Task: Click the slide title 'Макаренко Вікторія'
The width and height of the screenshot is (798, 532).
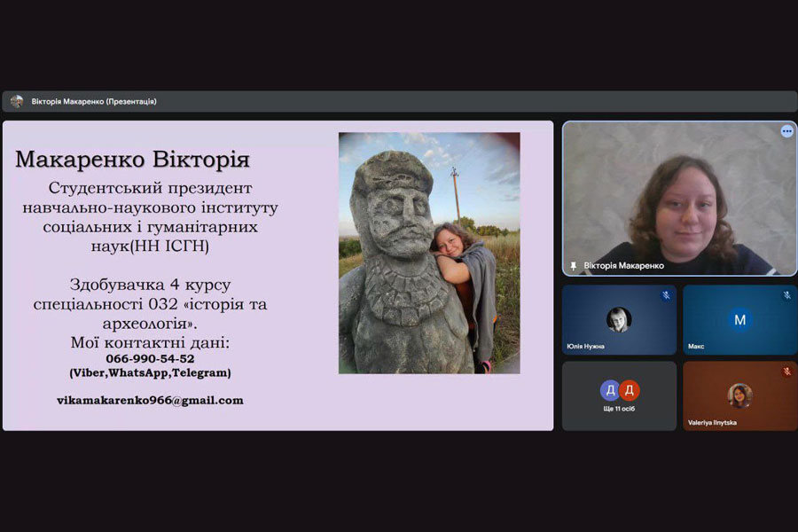Action: (132, 160)
